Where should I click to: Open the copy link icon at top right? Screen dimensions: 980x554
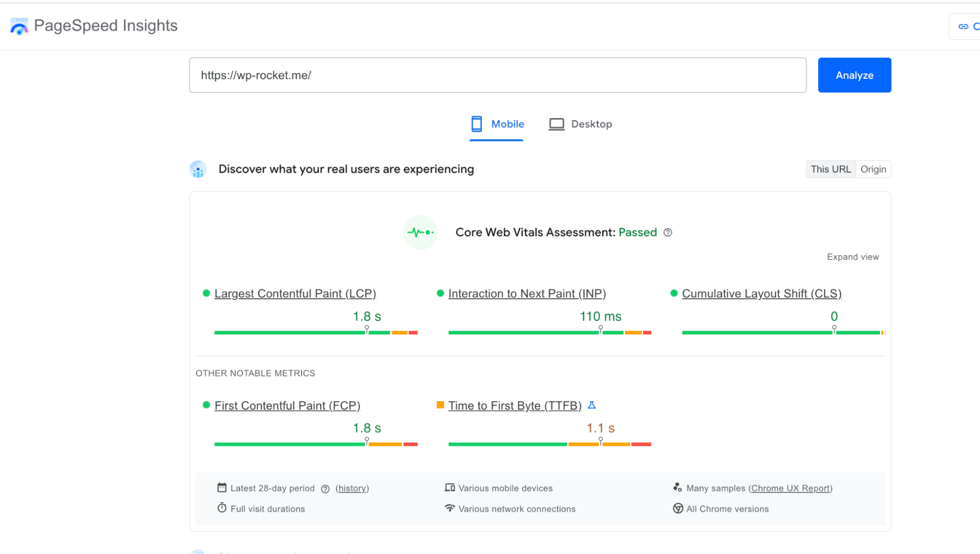point(963,26)
